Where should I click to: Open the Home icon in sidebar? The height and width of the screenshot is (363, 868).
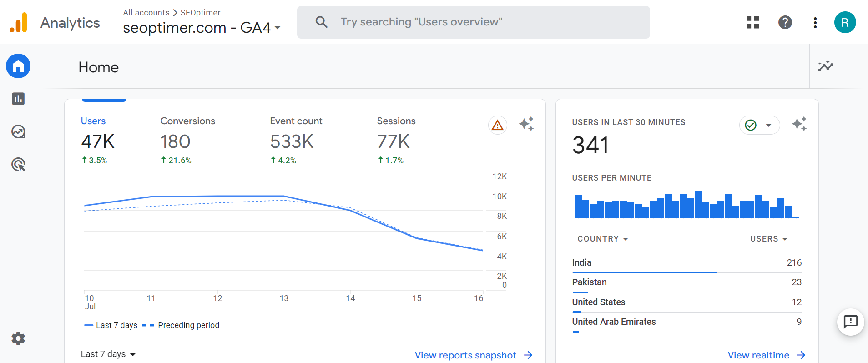(18, 66)
